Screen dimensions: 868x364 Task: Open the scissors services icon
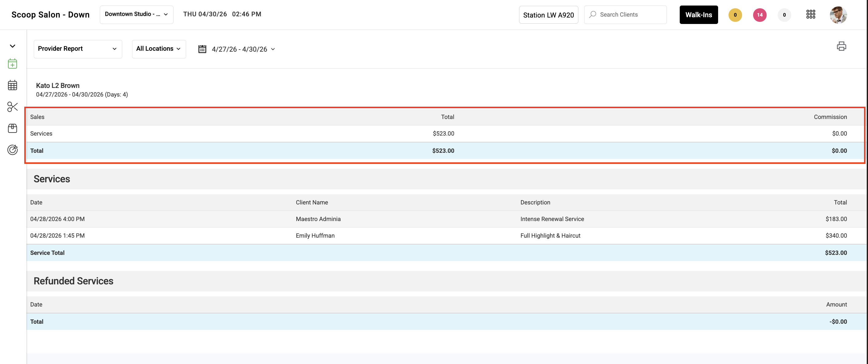(x=13, y=107)
